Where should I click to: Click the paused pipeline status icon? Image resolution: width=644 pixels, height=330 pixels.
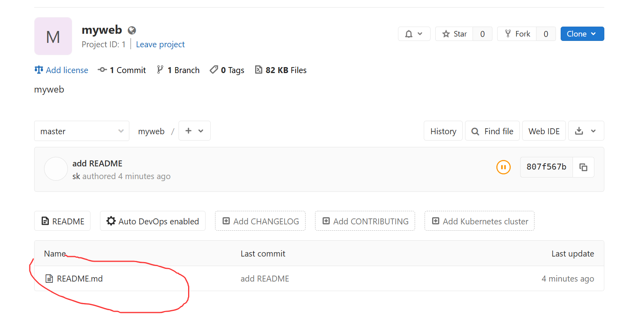click(503, 167)
